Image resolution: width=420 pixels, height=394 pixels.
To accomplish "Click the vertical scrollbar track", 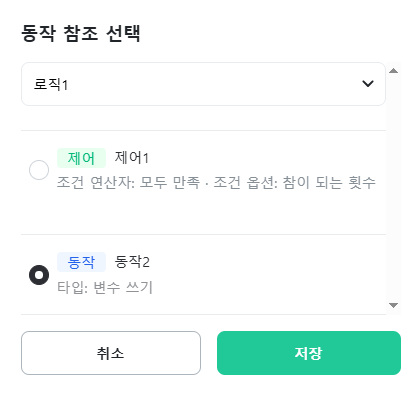I will point(393,188).
